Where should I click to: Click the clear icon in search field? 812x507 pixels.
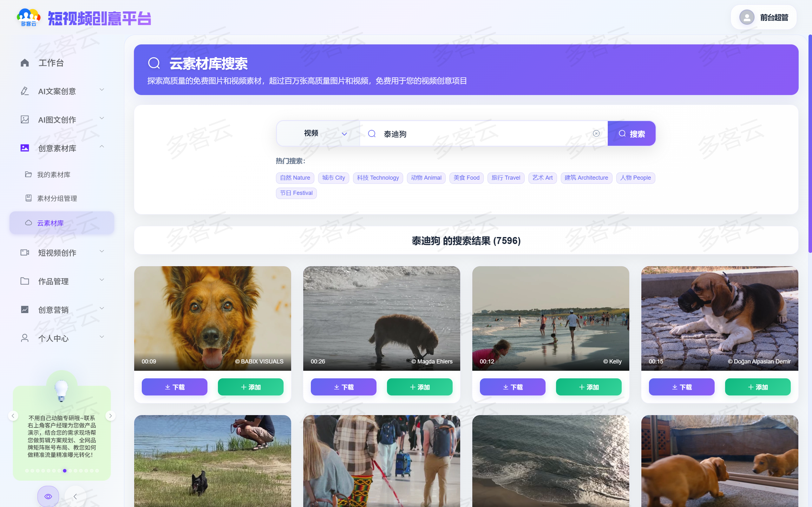coord(596,133)
